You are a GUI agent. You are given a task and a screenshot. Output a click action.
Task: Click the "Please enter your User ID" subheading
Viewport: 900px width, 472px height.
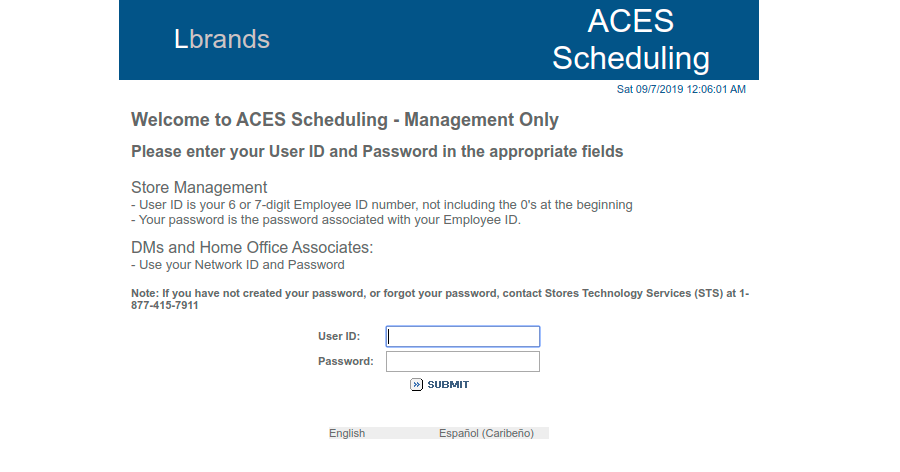377,152
